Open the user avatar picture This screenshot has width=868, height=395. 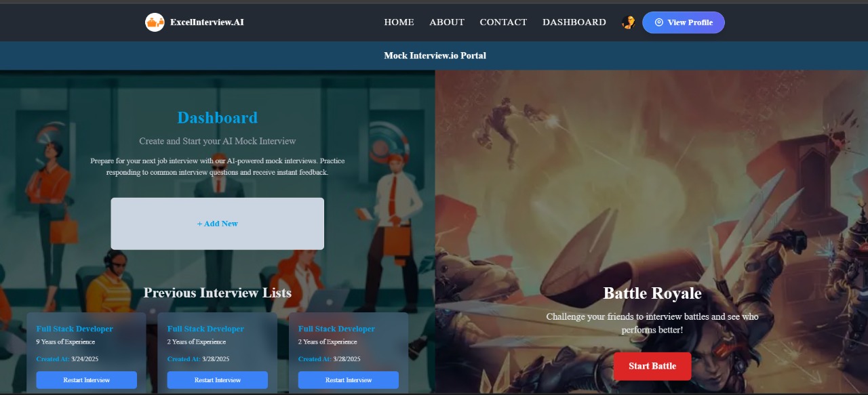(x=629, y=22)
